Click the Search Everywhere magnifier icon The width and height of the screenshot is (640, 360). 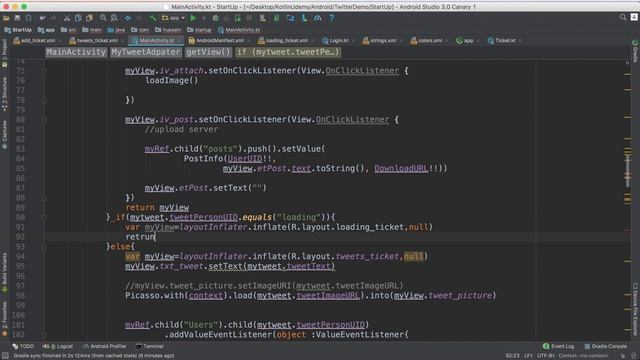pyautogui.click(x=623, y=17)
